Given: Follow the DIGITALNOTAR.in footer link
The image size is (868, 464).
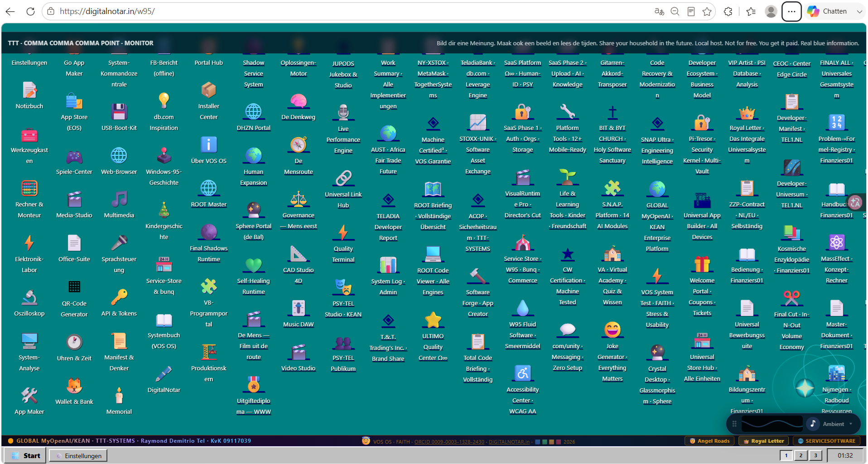Looking at the screenshot, I should [509, 442].
